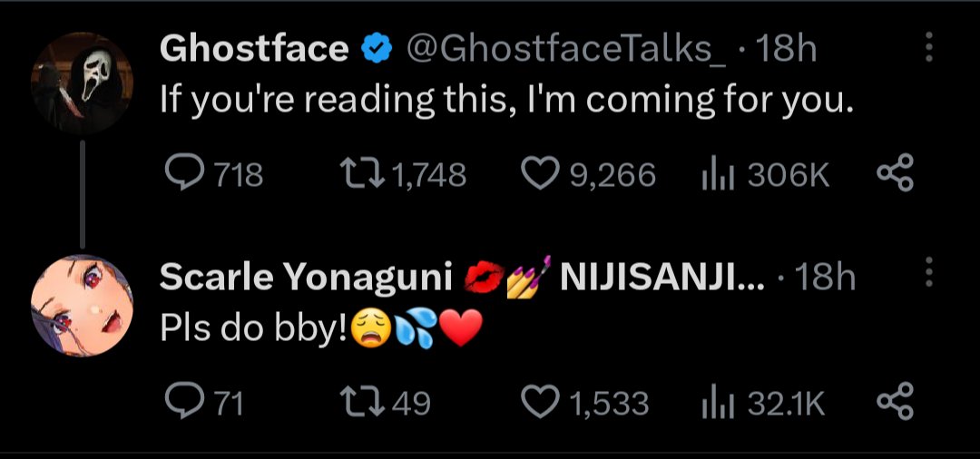Open the tweet text 'I'm coming for you'
The image size is (980, 459).
click(506, 98)
